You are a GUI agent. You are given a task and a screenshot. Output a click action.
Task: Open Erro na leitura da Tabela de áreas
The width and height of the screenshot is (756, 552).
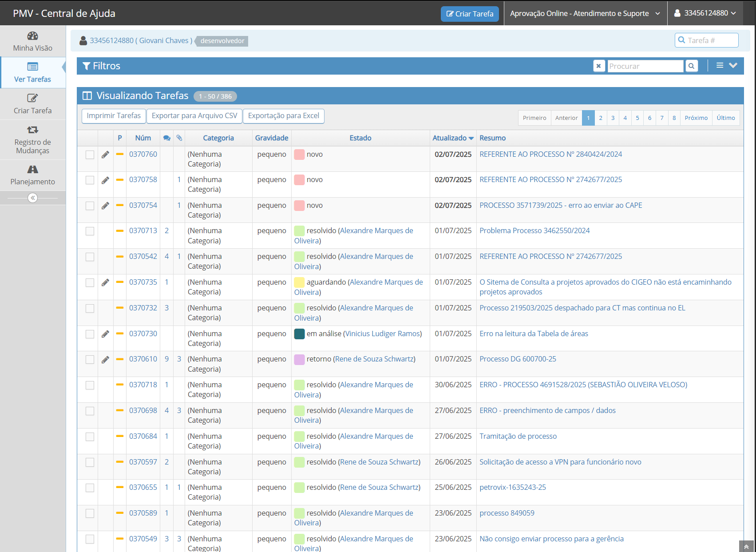pos(534,334)
